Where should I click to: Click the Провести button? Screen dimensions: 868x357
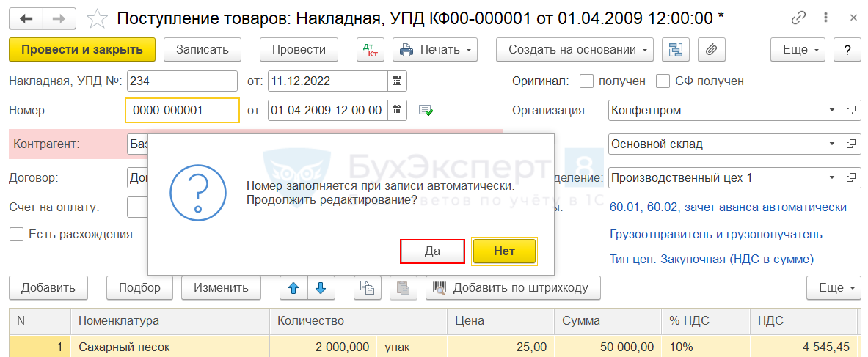pos(299,49)
